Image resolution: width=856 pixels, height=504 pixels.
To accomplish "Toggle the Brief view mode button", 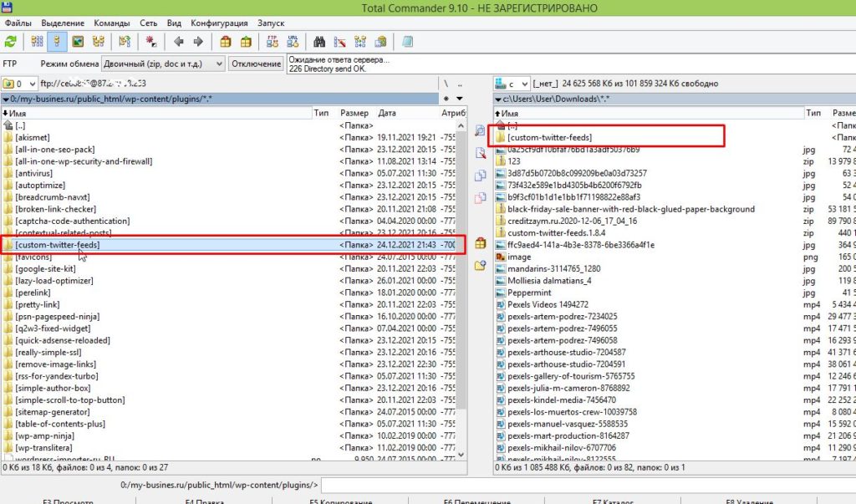I will click(x=37, y=41).
